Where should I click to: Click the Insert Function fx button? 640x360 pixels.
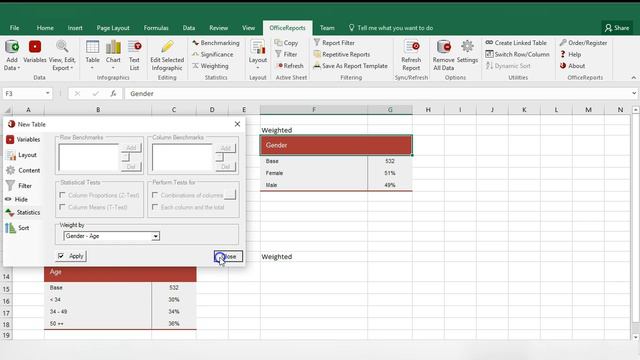tap(113, 93)
